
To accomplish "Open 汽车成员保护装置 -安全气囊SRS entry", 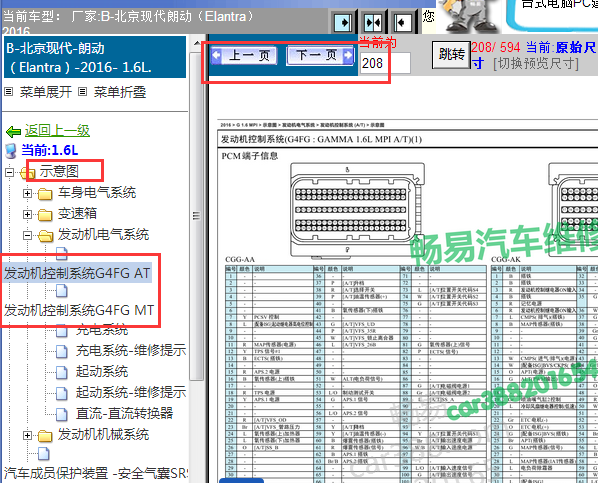I will [96, 473].
